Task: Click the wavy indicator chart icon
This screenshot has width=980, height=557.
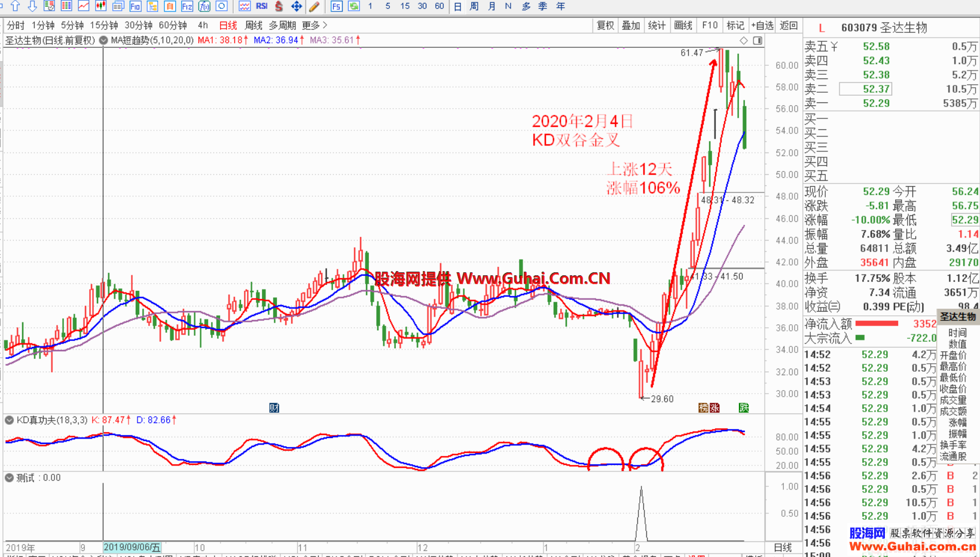Action: 244,6
